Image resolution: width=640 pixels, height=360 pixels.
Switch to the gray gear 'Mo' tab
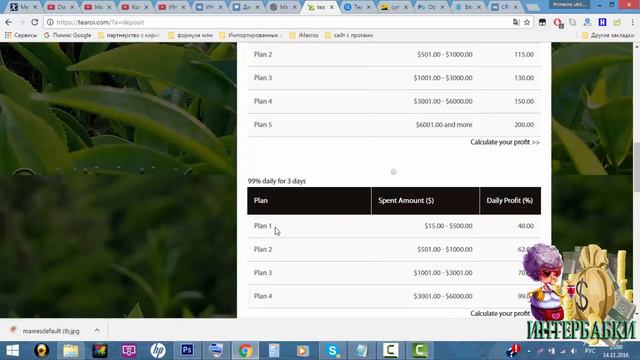point(282,7)
